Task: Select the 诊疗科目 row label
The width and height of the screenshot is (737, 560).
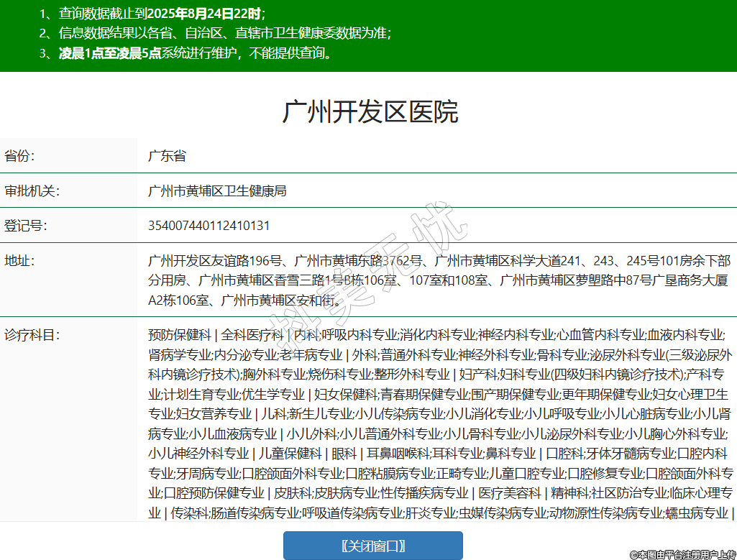Action: click(32, 335)
